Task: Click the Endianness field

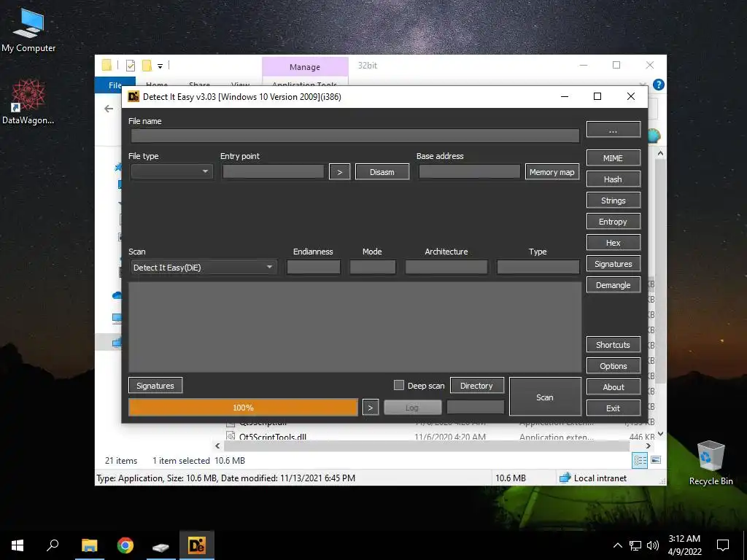Action: (x=314, y=267)
